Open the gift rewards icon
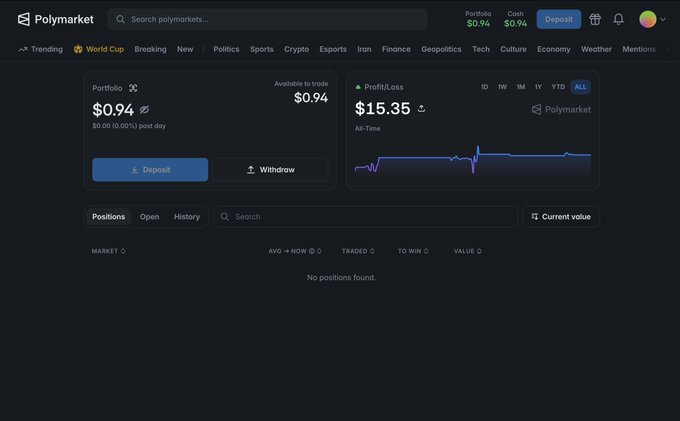 (x=595, y=19)
